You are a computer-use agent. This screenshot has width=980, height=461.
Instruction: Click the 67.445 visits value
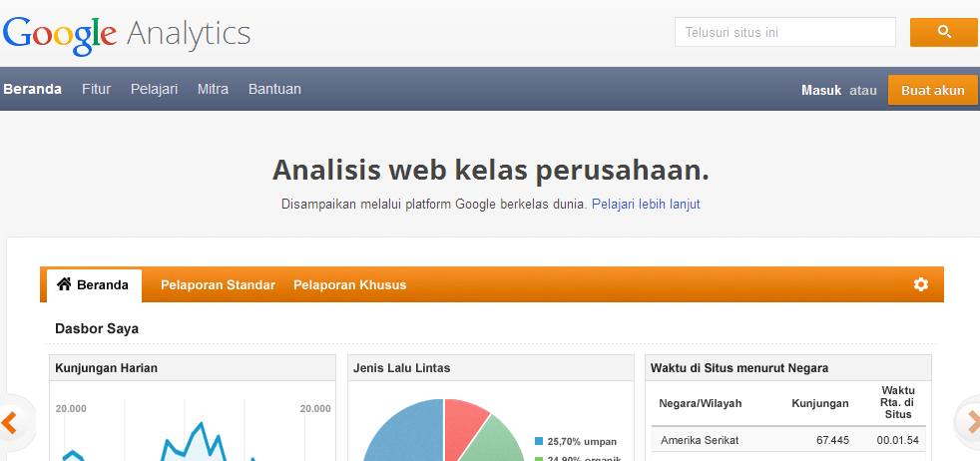[x=832, y=440]
